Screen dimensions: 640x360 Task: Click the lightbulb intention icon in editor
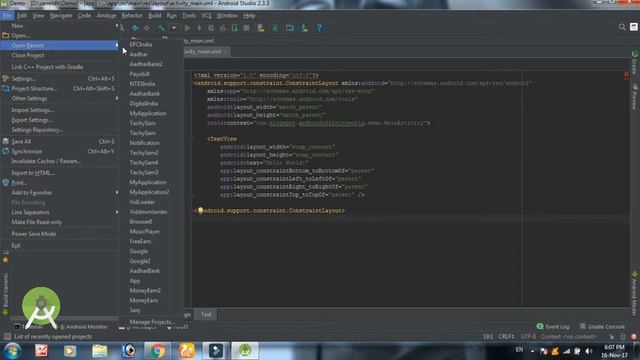click(200, 211)
